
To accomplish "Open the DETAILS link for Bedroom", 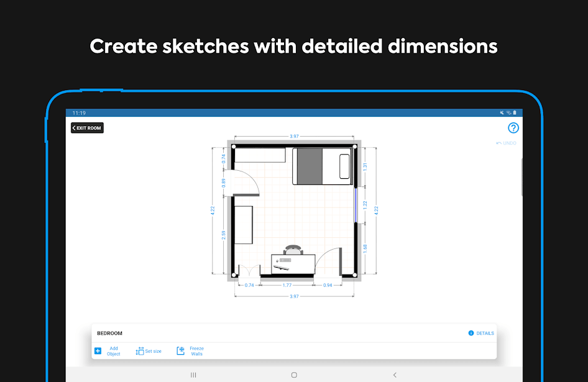I will [x=485, y=334].
